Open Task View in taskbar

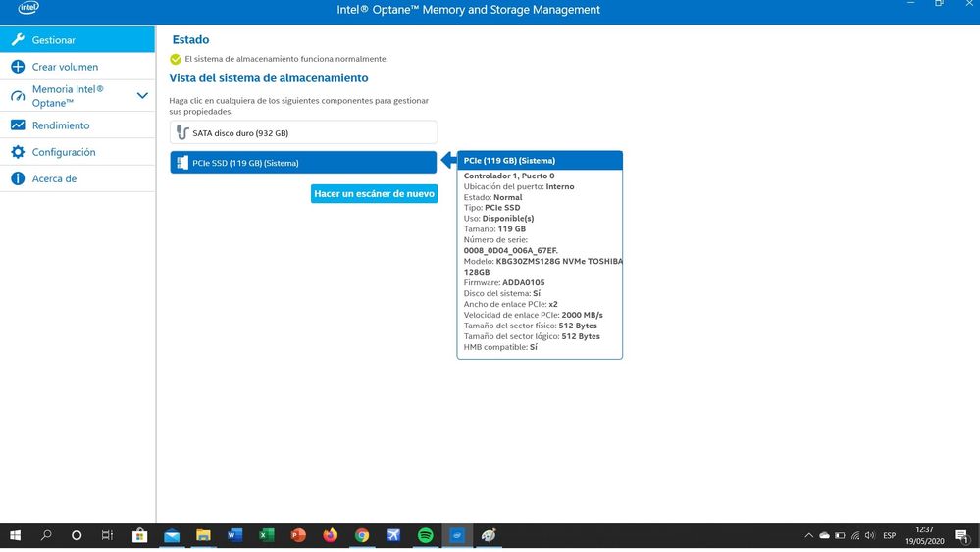[108, 535]
